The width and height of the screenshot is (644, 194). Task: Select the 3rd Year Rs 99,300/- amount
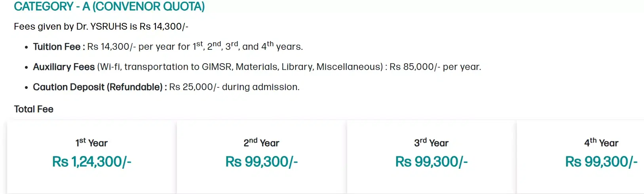click(x=431, y=162)
